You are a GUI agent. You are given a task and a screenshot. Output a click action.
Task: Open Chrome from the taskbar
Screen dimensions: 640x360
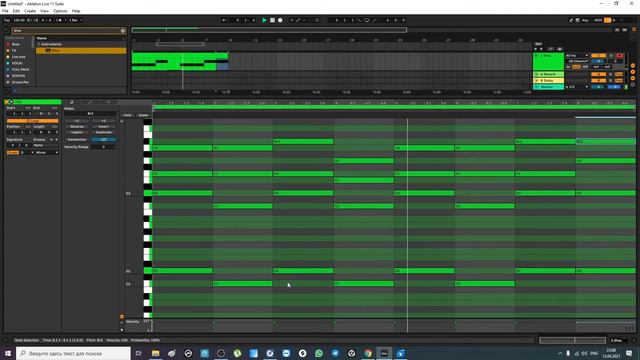tap(368, 353)
